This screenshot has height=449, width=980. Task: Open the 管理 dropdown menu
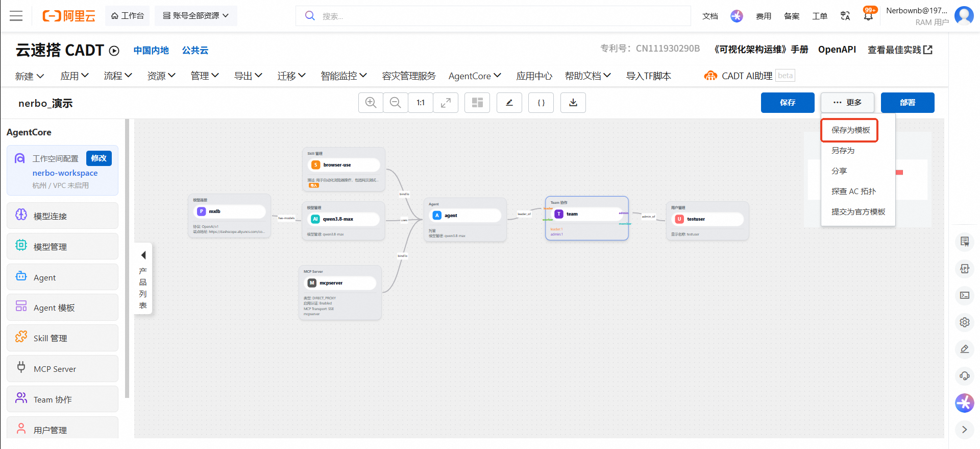205,76
